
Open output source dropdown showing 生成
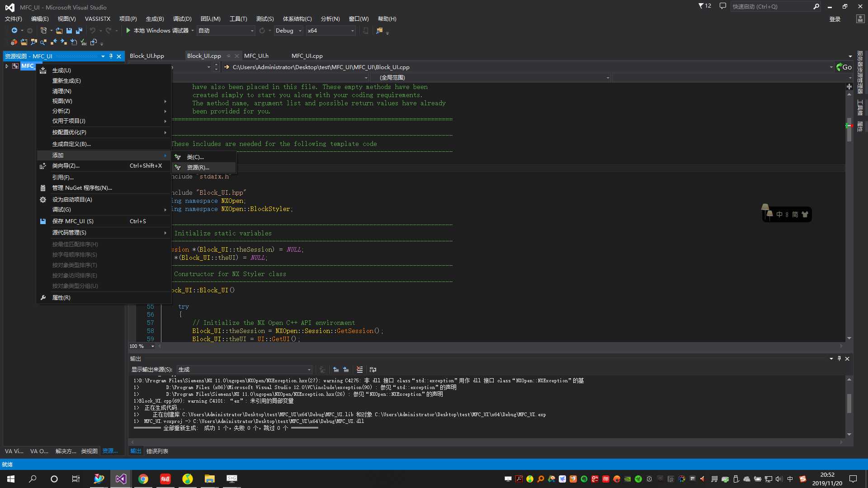245,370
